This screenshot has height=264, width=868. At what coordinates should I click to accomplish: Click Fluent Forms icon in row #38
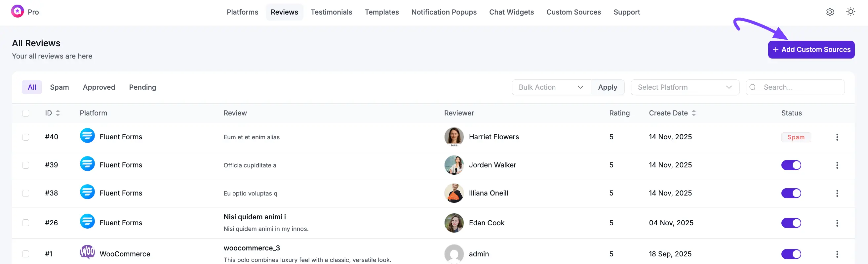[x=87, y=192]
